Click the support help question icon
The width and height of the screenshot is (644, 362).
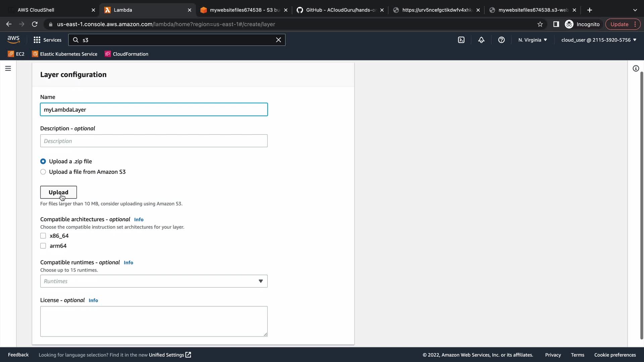tap(501, 40)
